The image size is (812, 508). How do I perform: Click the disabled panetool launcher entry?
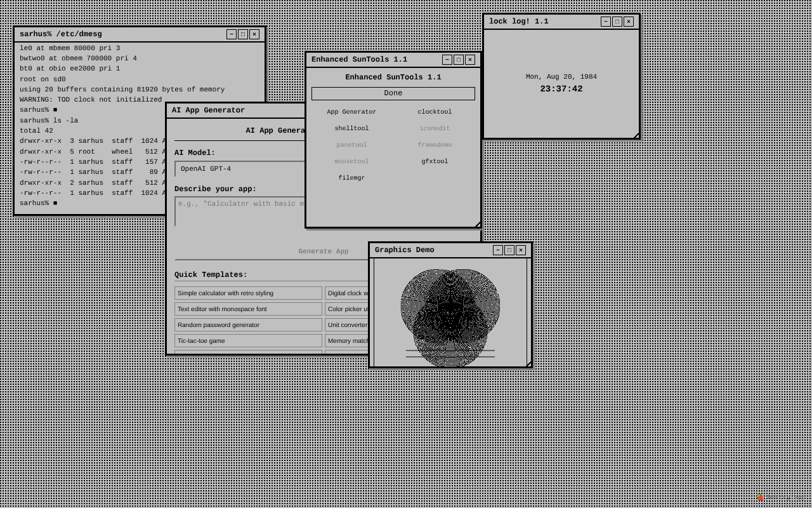(x=351, y=145)
